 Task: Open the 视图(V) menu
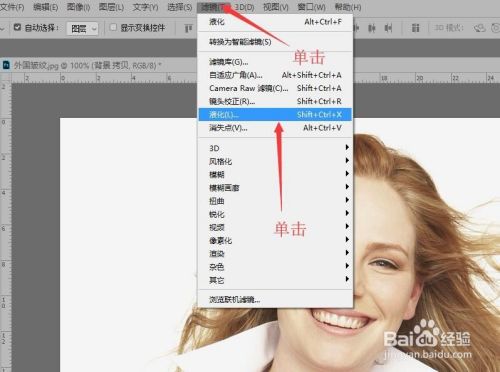tap(276, 7)
